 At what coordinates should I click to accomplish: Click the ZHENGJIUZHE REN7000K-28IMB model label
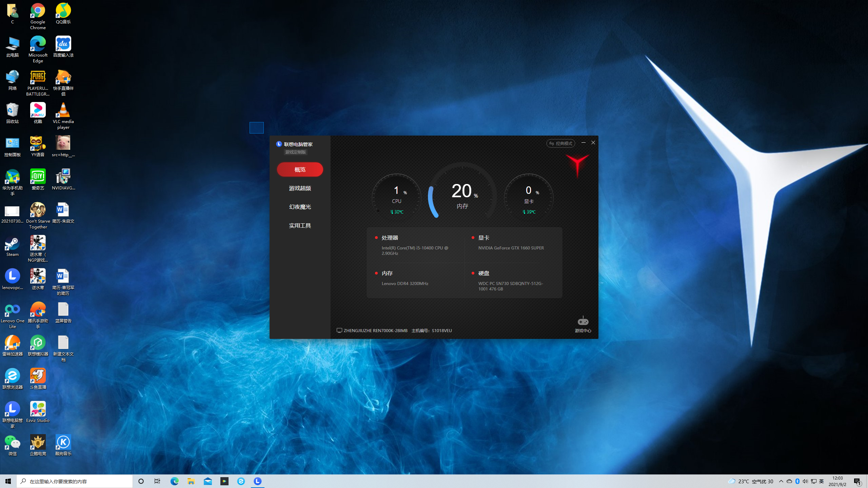(x=375, y=330)
